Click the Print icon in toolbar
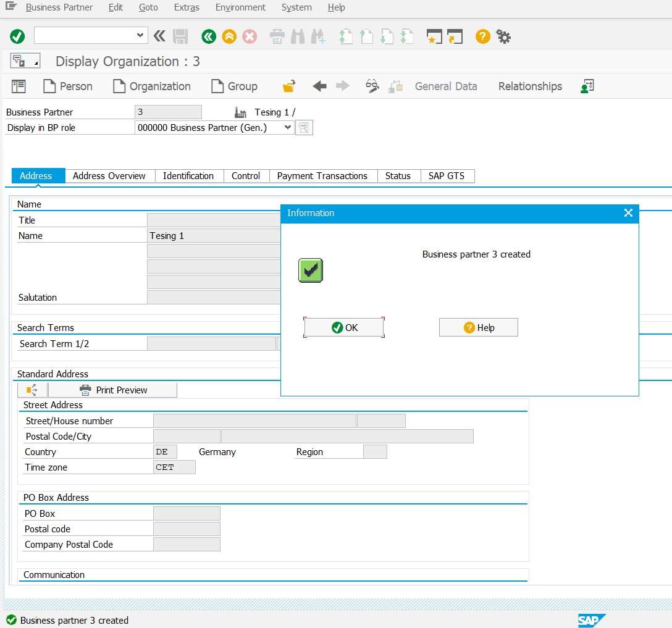 (x=277, y=36)
